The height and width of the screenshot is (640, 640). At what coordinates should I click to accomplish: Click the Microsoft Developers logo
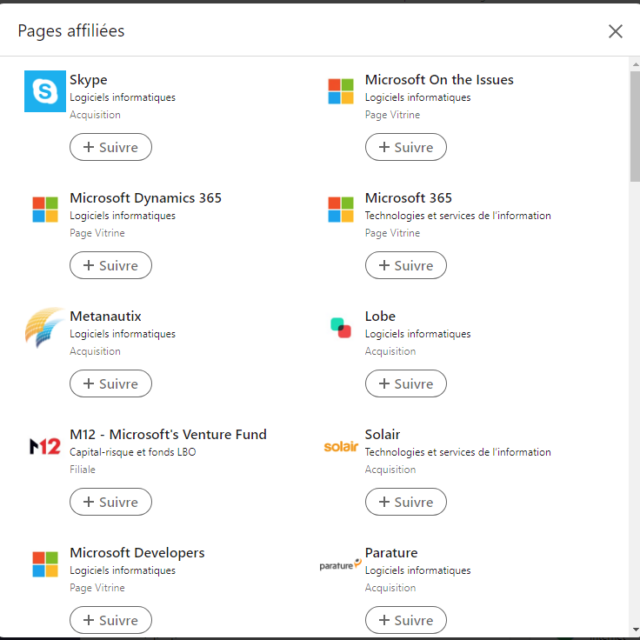[x=45, y=564]
